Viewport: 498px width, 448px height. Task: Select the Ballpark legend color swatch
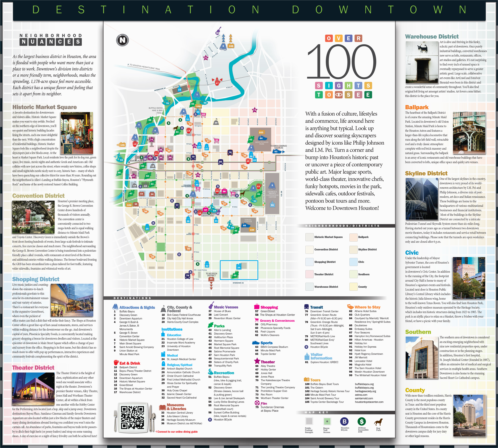pyautogui.click(x=353, y=237)
